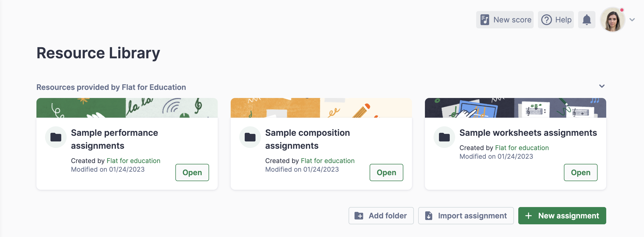644x237 pixels.
Task: Open the Sample worksheets assignments folder
Action: (581, 172)
